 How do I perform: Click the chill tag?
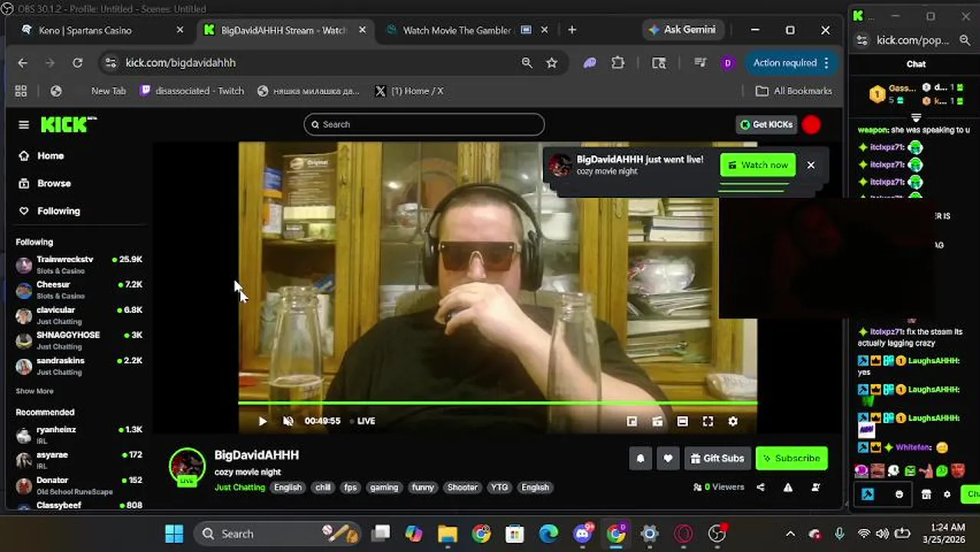pos(323,487)
